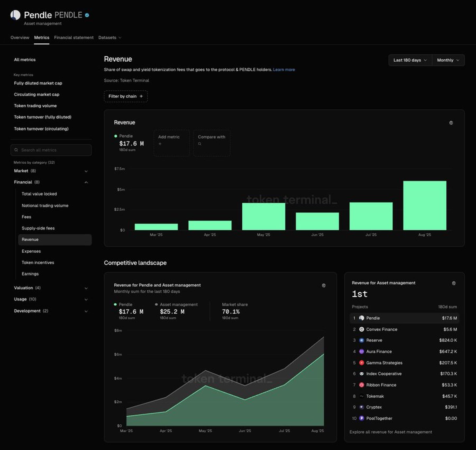
Task: Open Revenue chart settings gear icon
Action: click(x=451, y=123)
